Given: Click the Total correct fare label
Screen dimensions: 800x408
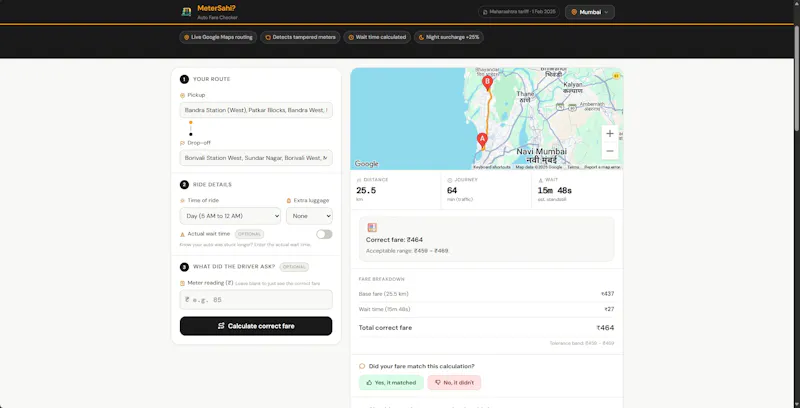Looking at the screenshot, I should click(385, 328).
